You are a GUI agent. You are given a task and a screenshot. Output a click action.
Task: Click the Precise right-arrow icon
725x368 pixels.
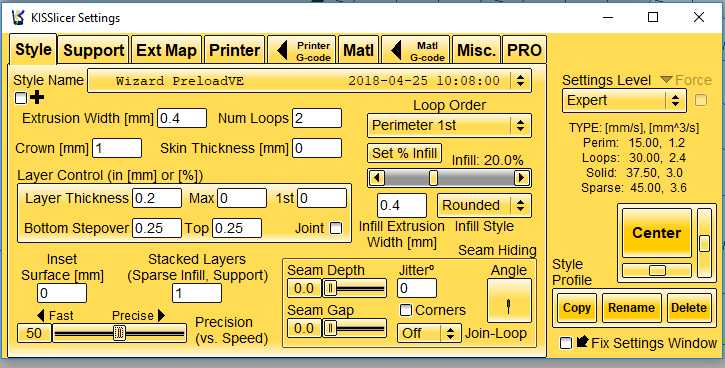(161, 316)
